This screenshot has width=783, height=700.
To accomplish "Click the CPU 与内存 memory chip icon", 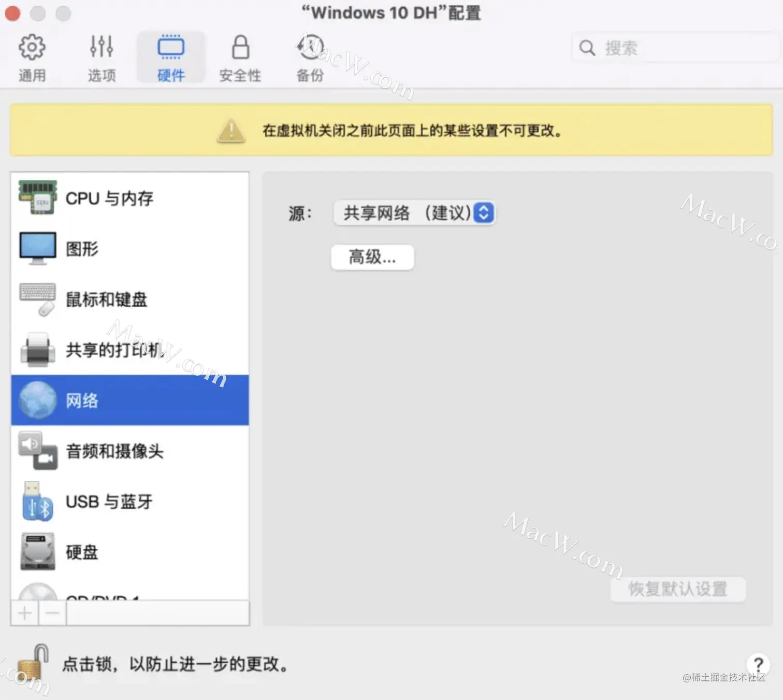I will tap(37, 197).
